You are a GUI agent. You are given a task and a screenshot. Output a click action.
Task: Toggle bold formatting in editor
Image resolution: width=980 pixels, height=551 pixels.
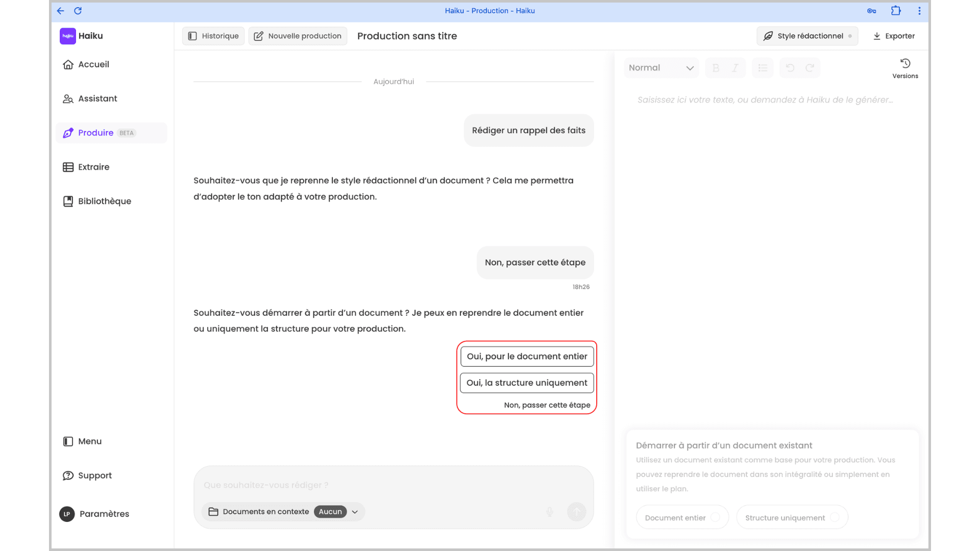pos(716,68)
